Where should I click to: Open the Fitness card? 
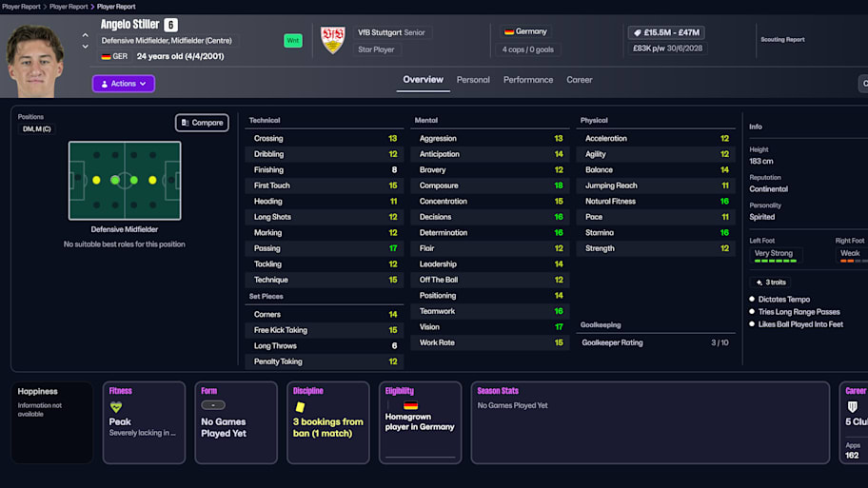click(x=144, y=422)
